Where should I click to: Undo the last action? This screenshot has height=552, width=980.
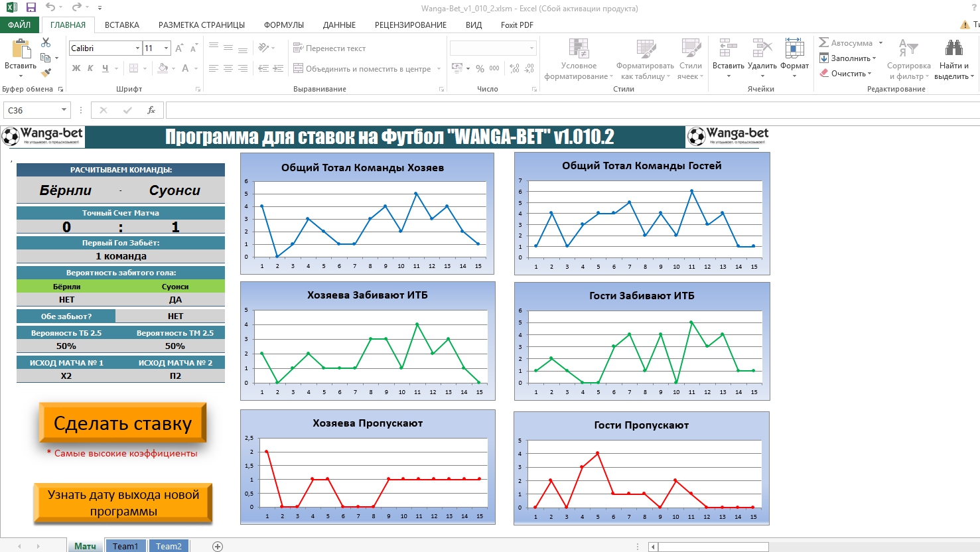tap(50, 8)
